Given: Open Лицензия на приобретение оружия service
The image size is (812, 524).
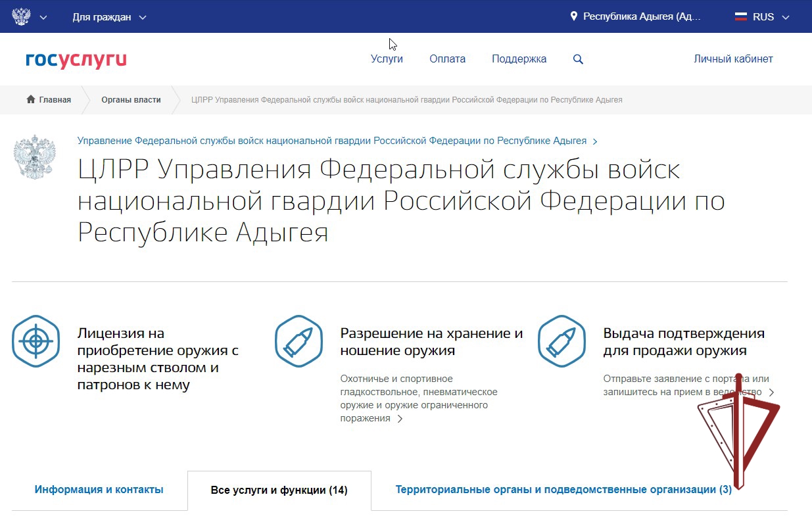Looking at the screenshot, I should point(158,359).
